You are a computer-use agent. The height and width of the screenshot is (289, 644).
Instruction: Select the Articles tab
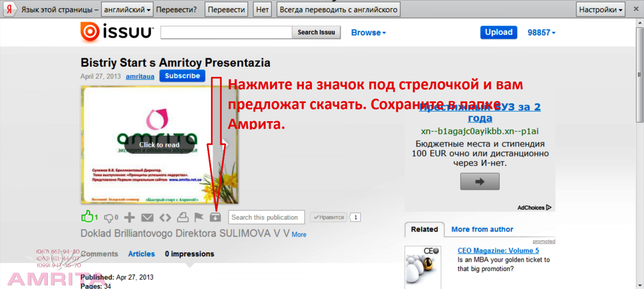[141, 254]
